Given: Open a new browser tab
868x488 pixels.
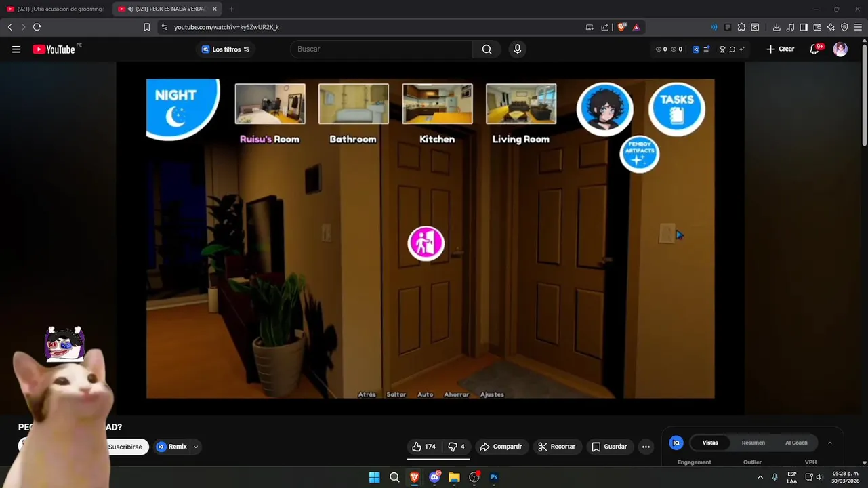Looking at the screenshot, I should [231, 9].
